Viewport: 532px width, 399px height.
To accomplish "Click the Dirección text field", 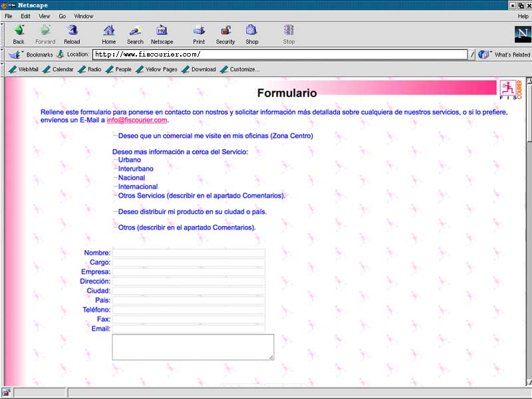I will click(x=189, y=281).
